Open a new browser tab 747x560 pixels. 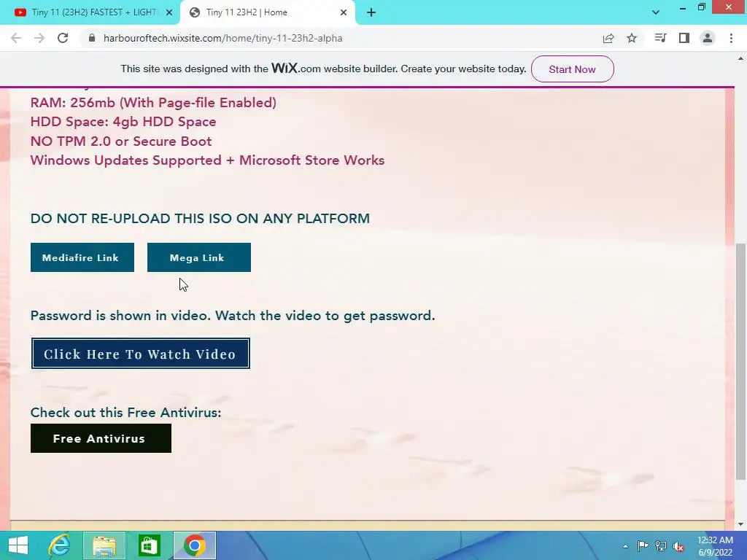371,12
